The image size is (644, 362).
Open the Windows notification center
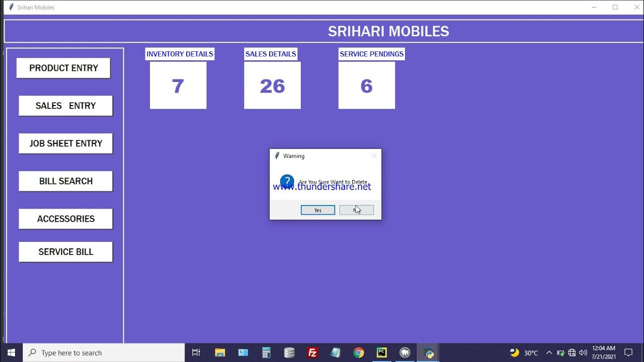click(628, 352)
